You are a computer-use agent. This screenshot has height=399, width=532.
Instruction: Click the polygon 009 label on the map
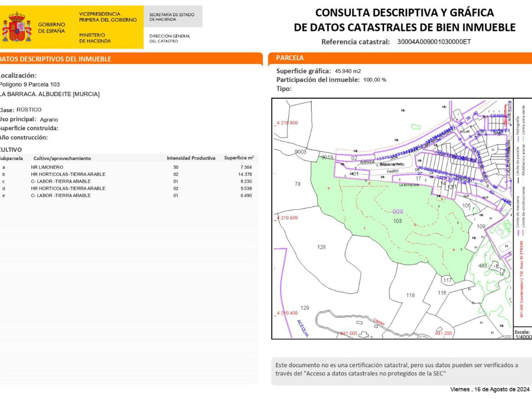[398, 212]
